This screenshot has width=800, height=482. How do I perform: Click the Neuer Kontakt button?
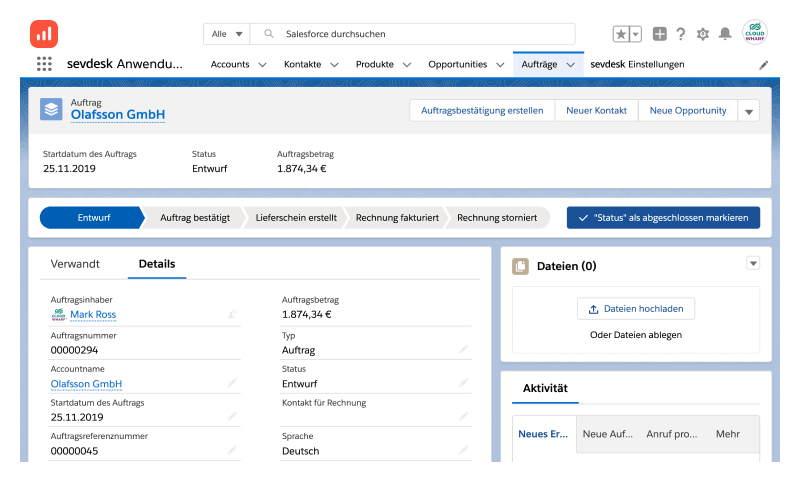(x=596, y=111)
